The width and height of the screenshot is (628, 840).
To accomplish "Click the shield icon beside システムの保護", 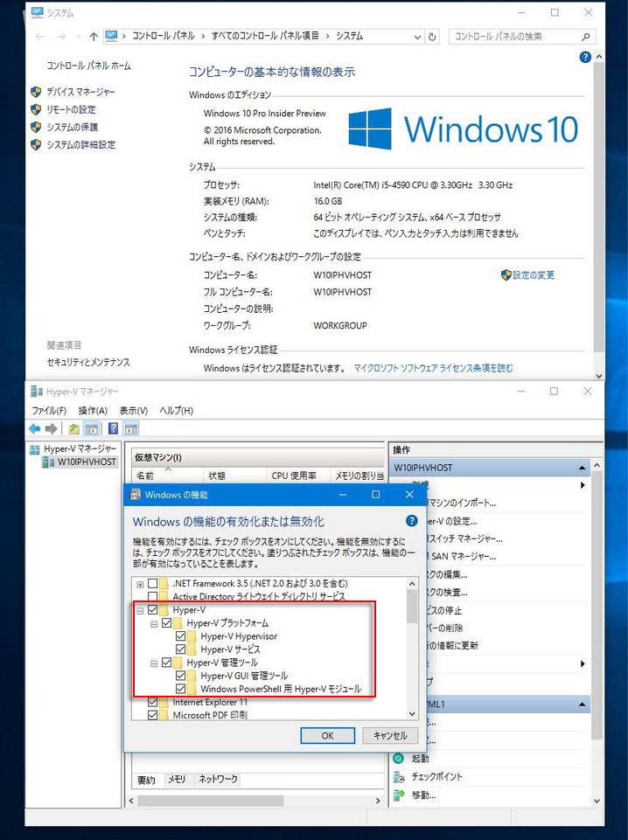I will click(x=36, y=127).
